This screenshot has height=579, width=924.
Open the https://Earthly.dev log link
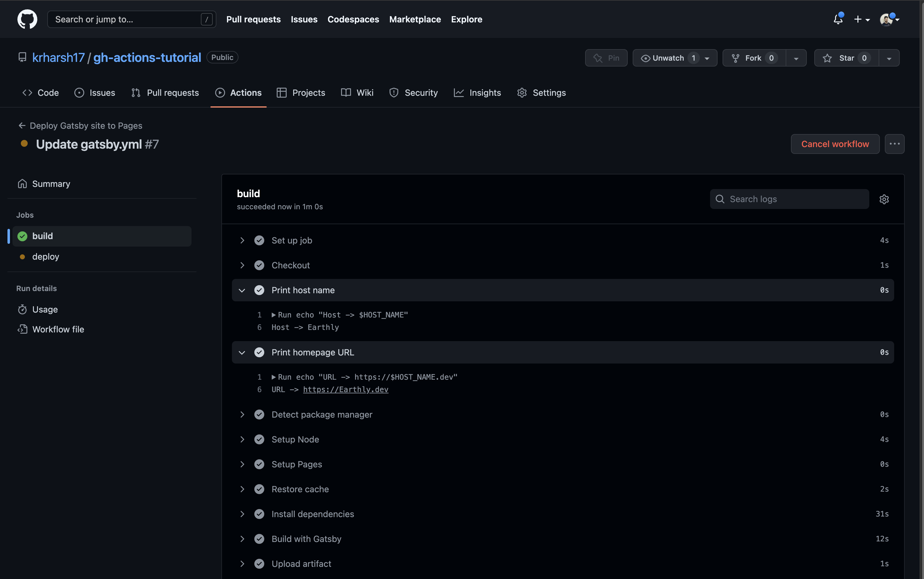(345, 389)
